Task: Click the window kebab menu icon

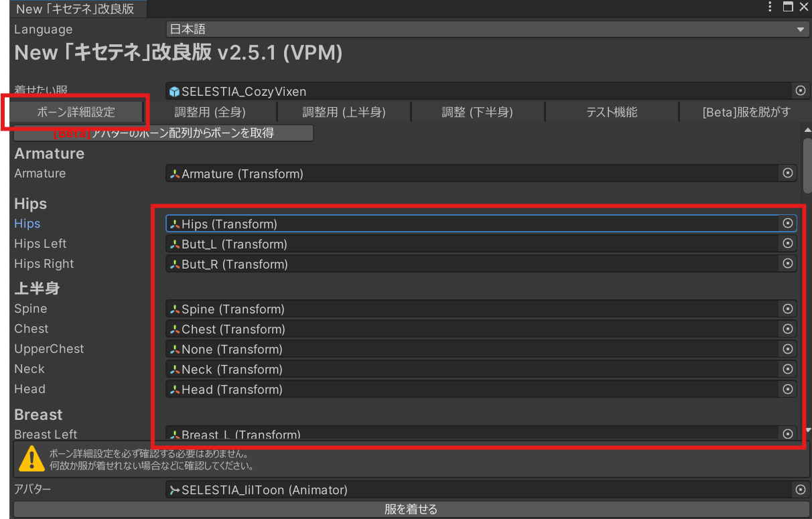Action: 770,7
